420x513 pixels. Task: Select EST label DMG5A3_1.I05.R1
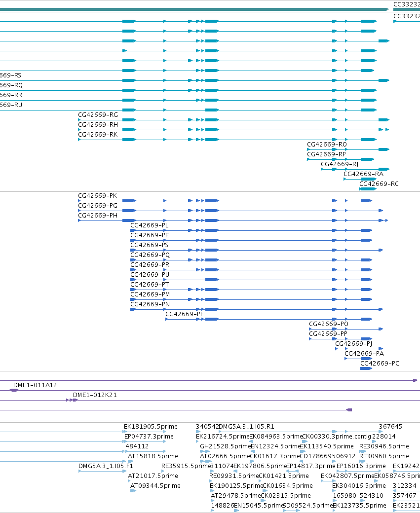tap(246, 426)
